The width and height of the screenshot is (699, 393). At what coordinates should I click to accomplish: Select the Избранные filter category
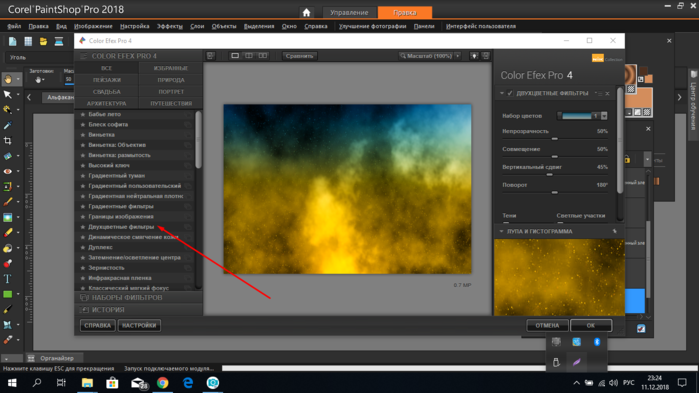point(171,68)
